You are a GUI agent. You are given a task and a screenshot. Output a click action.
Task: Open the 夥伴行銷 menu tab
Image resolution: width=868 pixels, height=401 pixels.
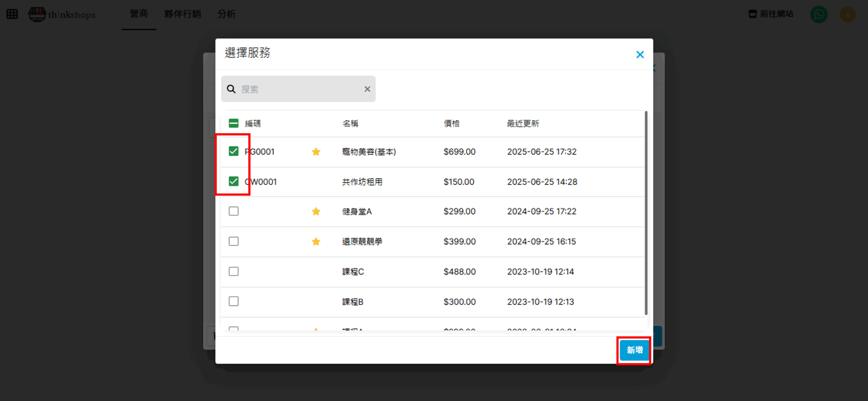coord(182,14)
